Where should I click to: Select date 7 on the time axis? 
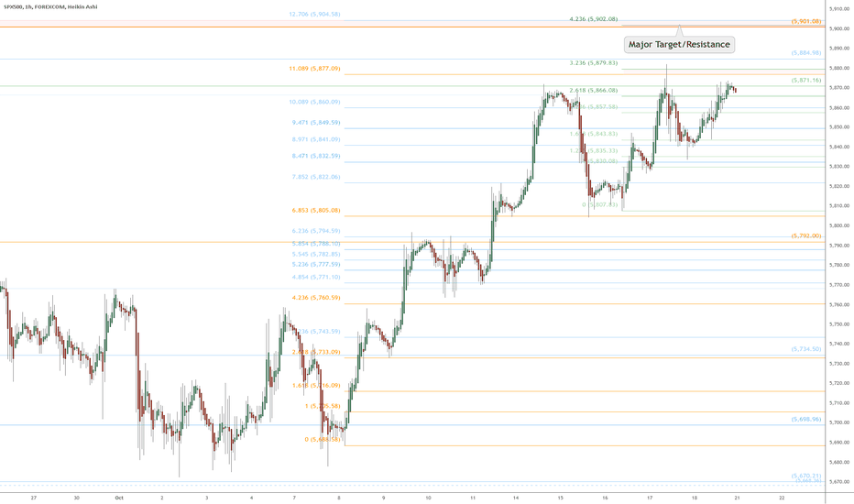(x=294, y=498)
